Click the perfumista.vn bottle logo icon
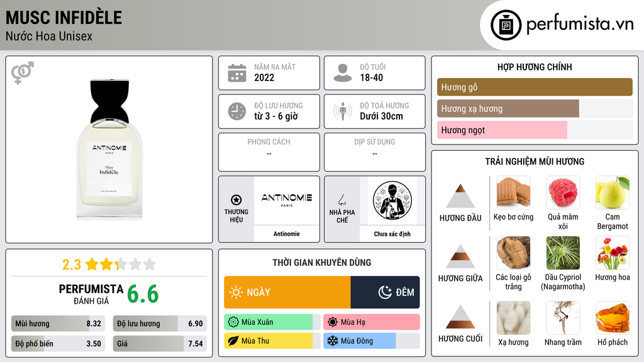Viewport: 644px width, 362px height. click(x=506, y=25)
